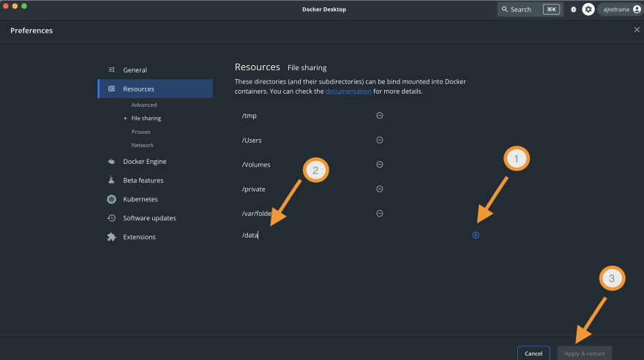Open settings via the gear icon
The width and height of the screenshot is (644, 360).
tap(588, 9)
